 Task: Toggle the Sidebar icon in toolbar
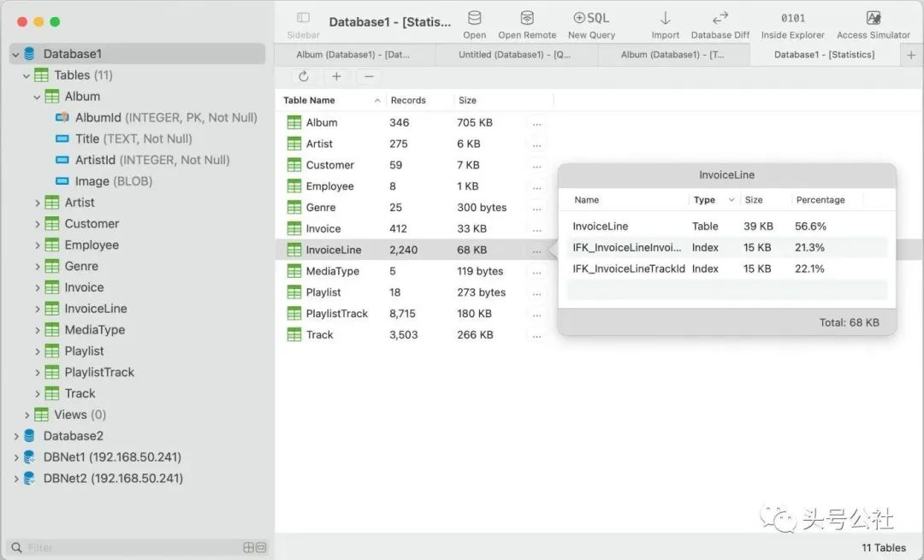tap(303, 18)
